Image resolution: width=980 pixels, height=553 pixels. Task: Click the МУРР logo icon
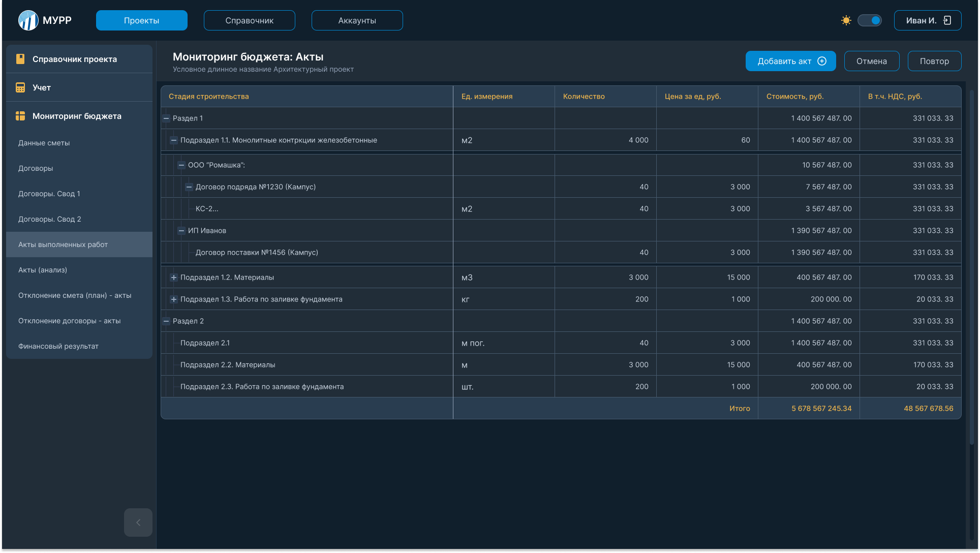coord(28,20)
